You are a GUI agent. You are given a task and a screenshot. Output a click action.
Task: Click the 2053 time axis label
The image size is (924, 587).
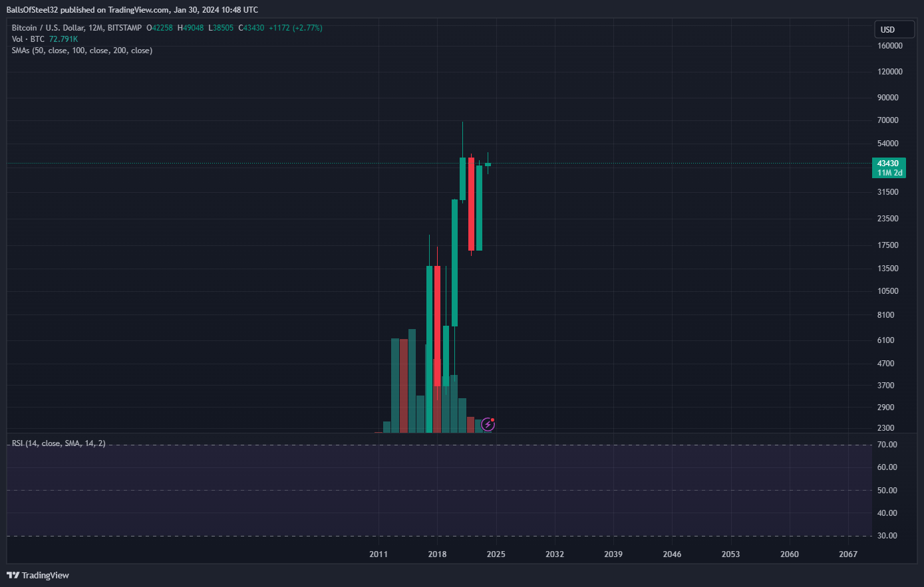point(730,554)
